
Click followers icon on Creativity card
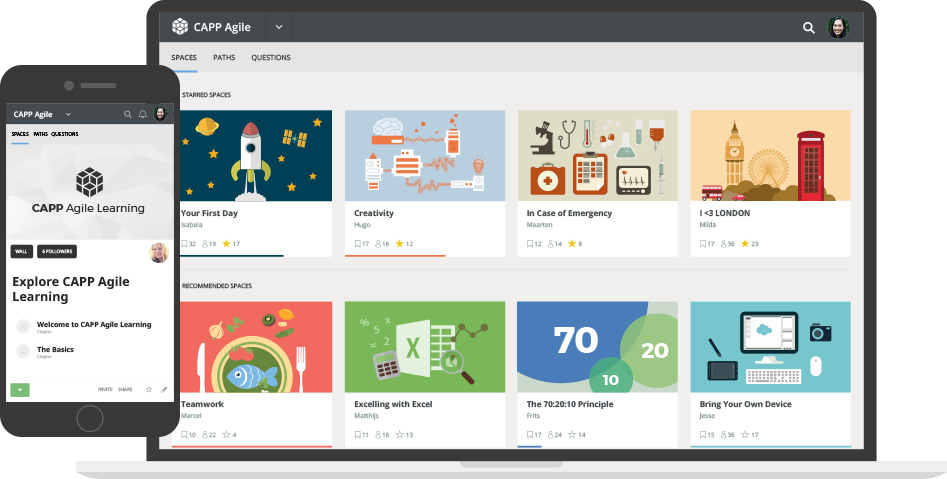pos(378,244)
